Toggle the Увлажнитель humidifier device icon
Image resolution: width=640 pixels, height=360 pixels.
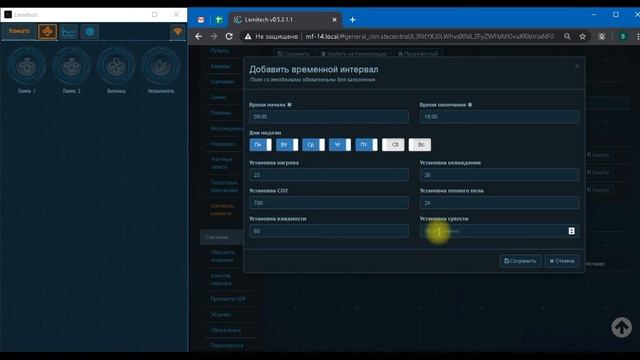click(161, 66)
